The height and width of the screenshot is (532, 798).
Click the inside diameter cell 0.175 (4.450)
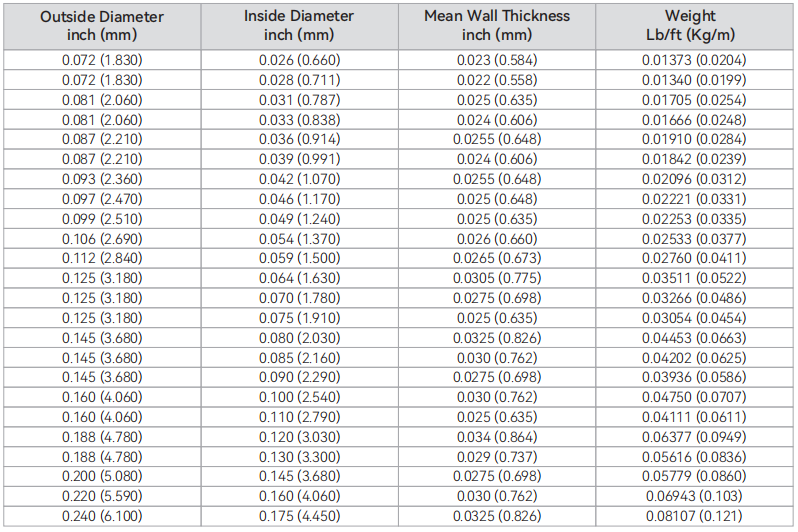pyautogui.click(x=299, y=516)
